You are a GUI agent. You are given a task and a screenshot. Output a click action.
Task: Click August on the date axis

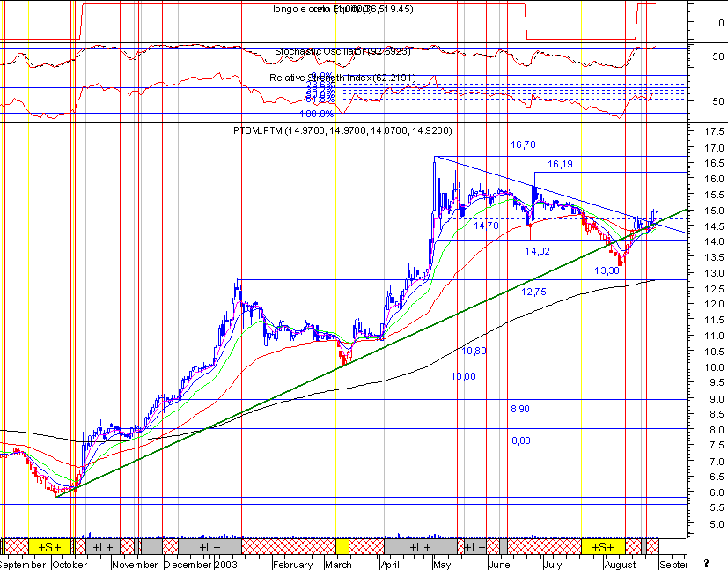pyautogui.click(x=621, y=565)
